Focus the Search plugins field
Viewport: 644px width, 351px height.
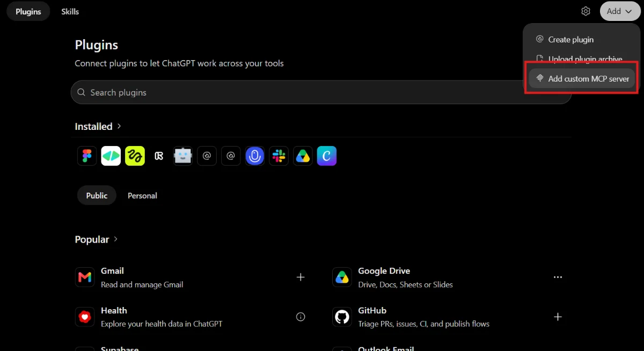321,92
